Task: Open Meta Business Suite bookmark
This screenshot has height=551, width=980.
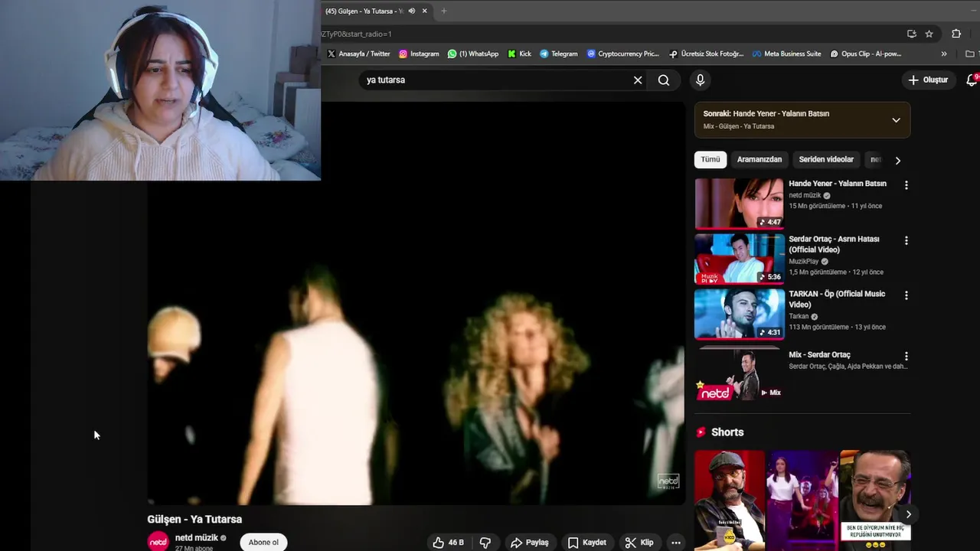Action: (786, 54)
